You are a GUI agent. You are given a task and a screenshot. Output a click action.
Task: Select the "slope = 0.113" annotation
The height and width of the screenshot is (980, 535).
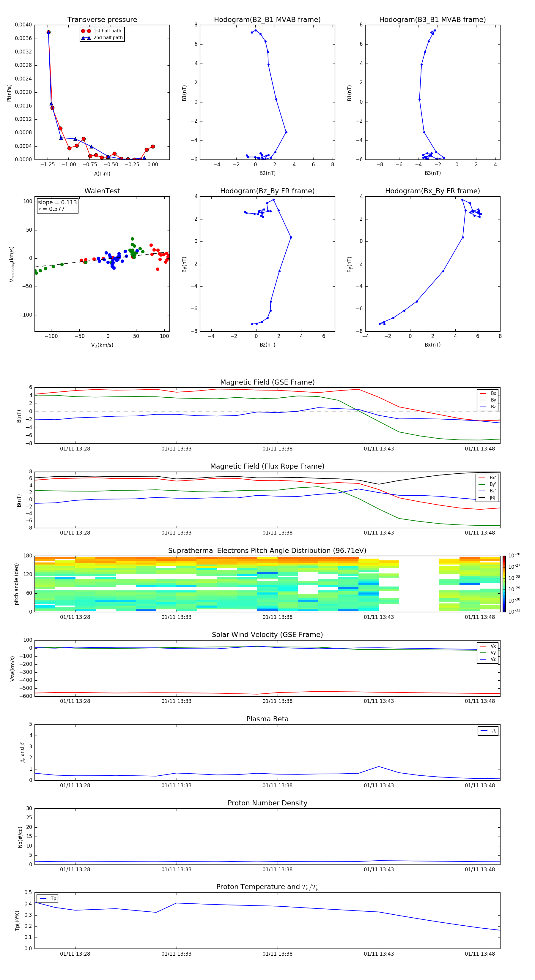pyautogui.click(x=57, y=203)
